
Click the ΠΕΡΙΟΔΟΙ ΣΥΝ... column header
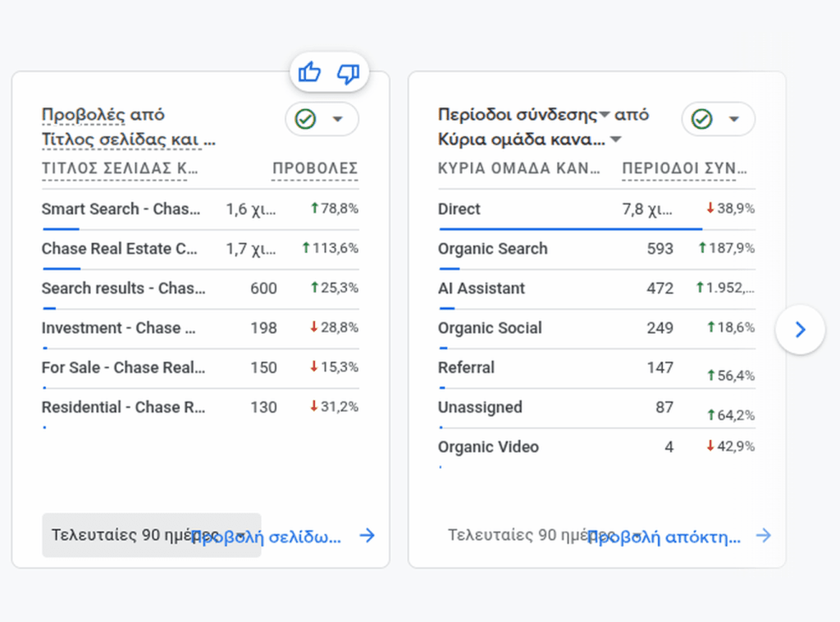[685, 169]
